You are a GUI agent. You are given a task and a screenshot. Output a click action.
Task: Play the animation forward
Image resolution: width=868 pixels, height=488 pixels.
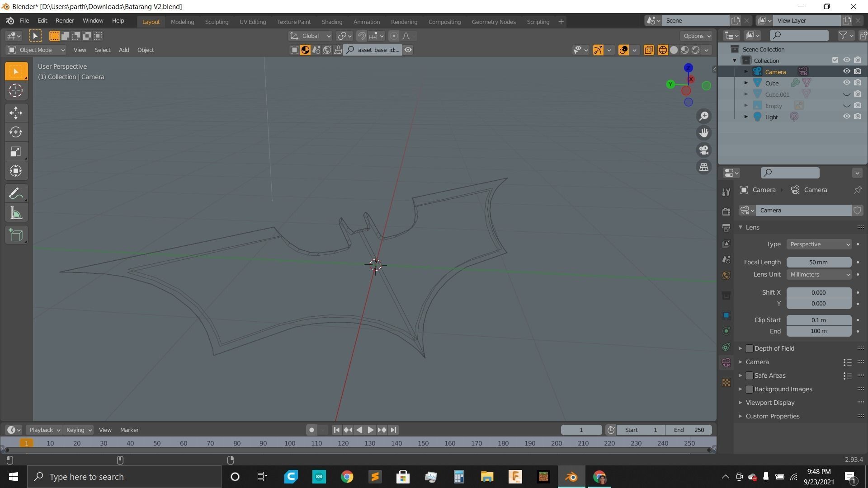(x=370, y=430)
